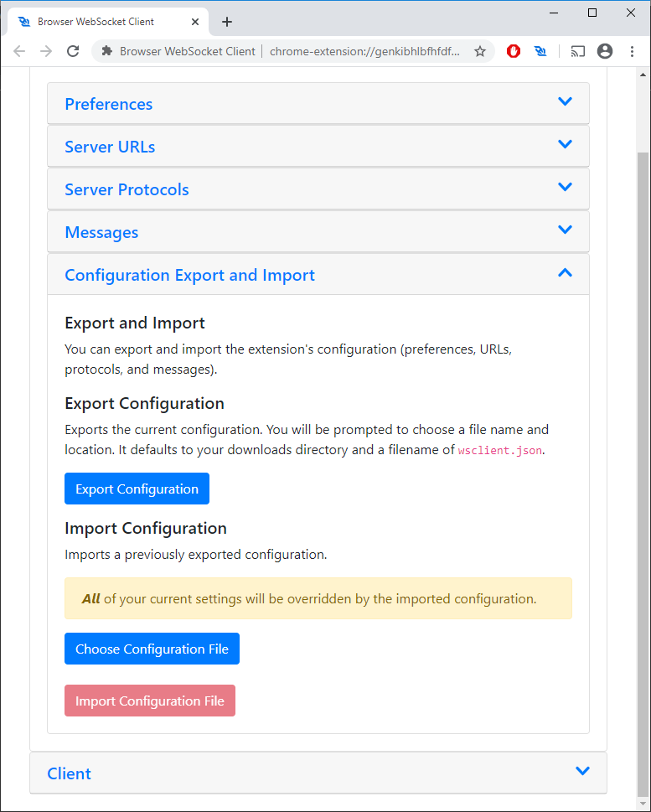
Task: Expand the Preferences section chevron
Action: coord(565,101)
